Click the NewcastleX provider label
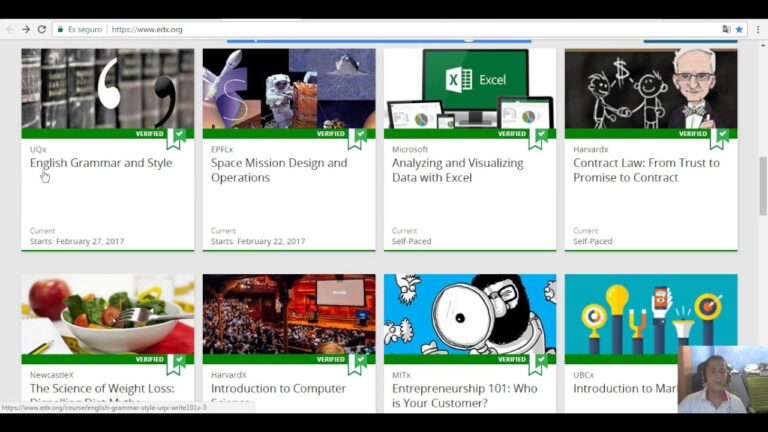 click(x=51, y=375)
